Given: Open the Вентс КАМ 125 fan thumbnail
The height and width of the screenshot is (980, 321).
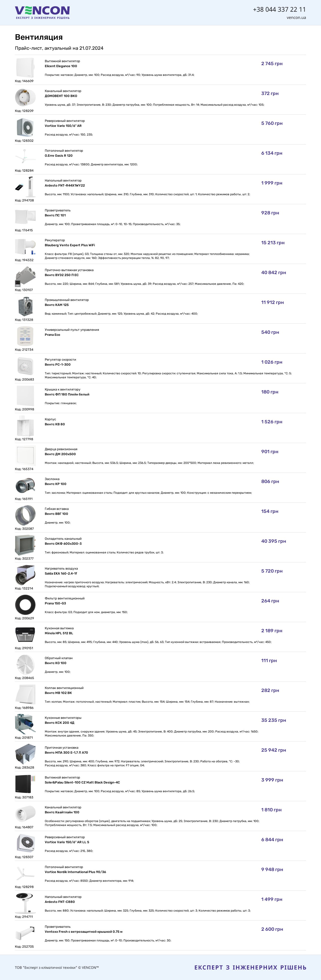Looking at the screenshot, I should click(x=25, y=306).
